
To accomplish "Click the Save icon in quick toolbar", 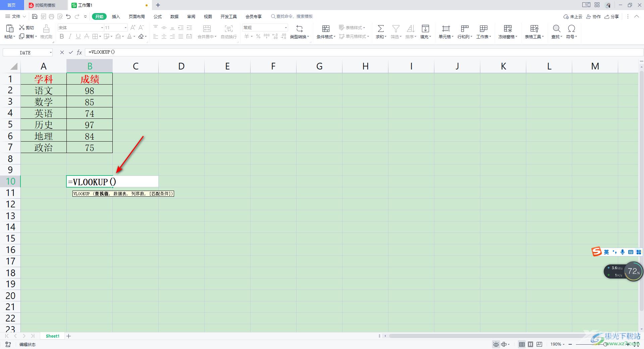I will (x=35, y=16).
